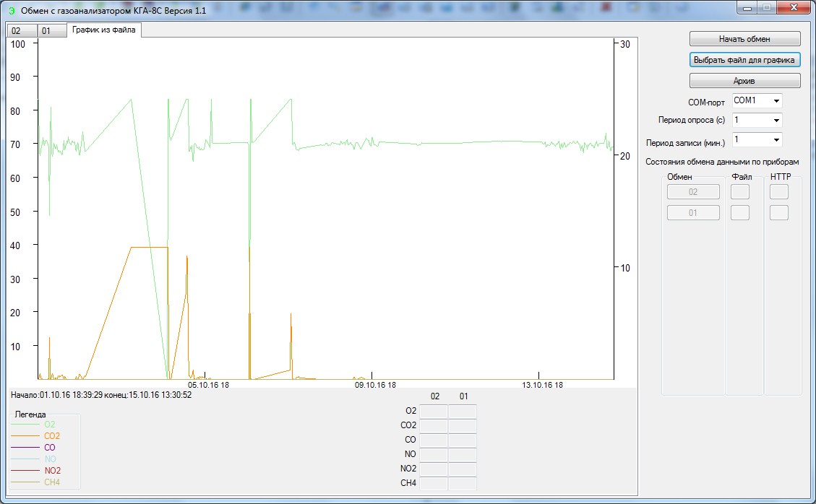Screen dimensions: 816x504
Task: Click the Легенда group title
Action: 30,414
